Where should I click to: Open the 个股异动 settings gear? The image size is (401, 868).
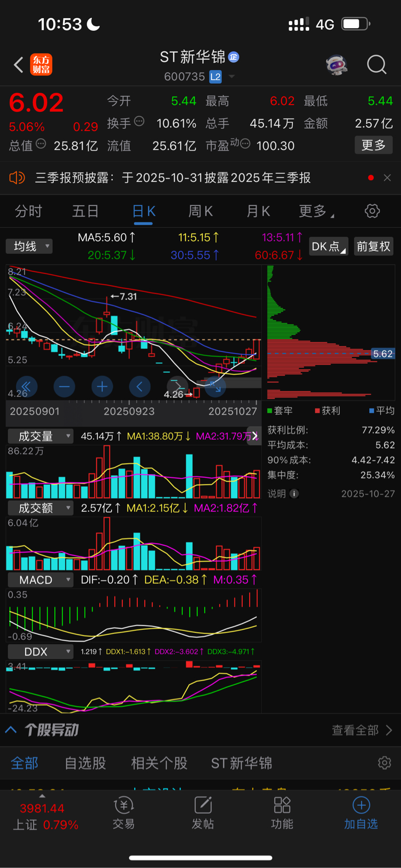click(384, 763)
